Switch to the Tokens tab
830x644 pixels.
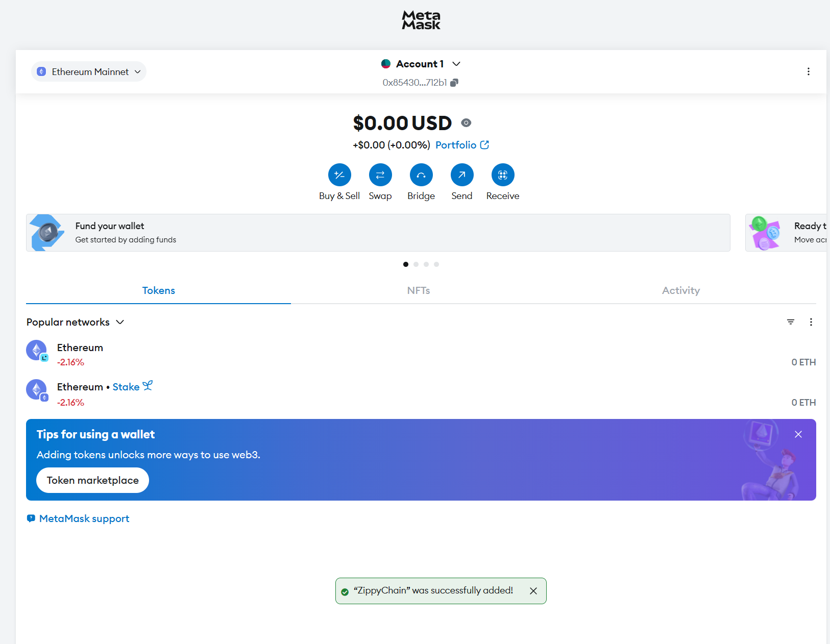(158, 290)
